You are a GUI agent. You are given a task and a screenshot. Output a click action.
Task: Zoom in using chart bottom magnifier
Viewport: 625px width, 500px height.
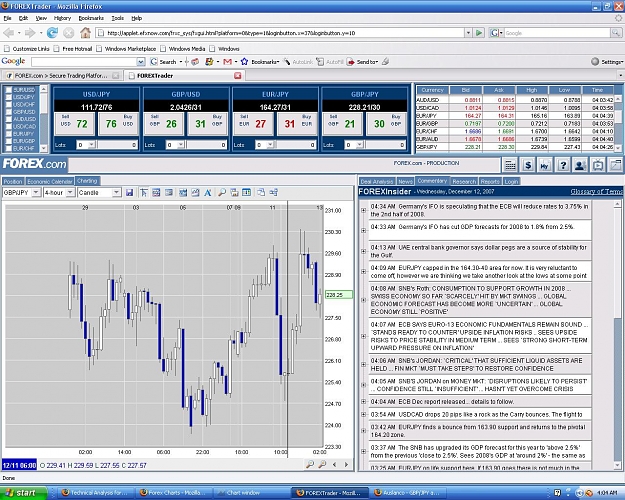(310, 464)
